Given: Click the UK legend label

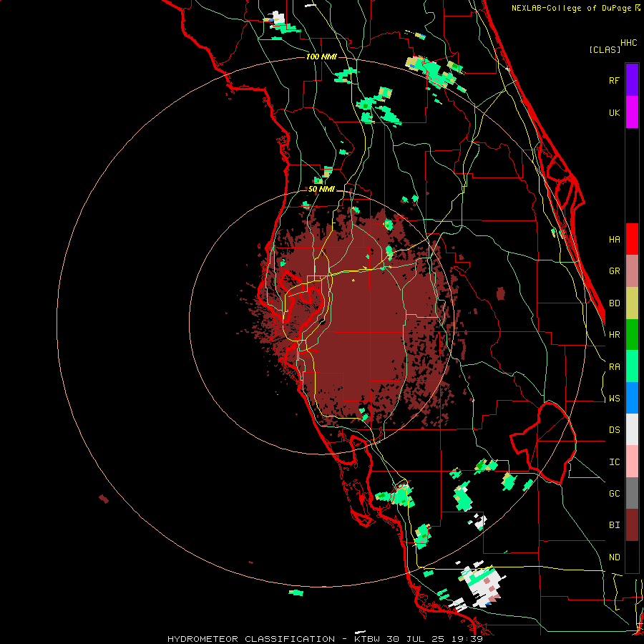Looking at the screenshot, I should pyautogui.click(x=614, y=112).
